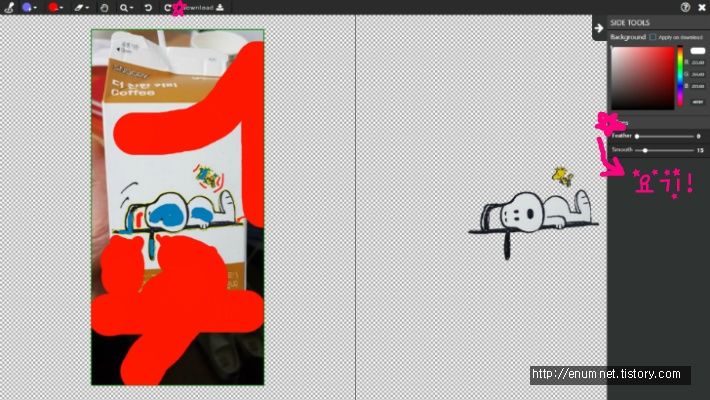710x400 pixels.
Task: Click the Download button
Action: tap(201, 8)
